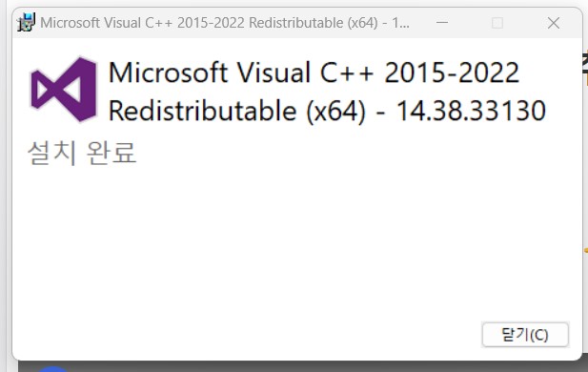Click the orange element at right edge
Screen dimensions: 588x372
click(586, 250)
